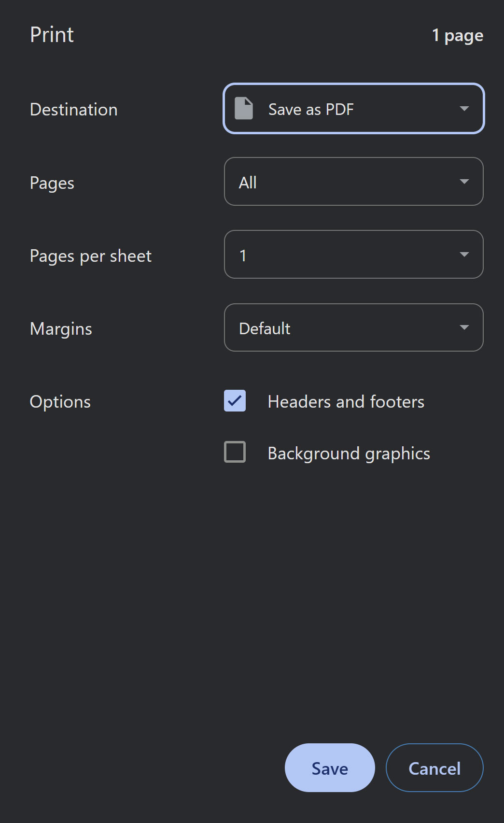Click the 'Margins' field label
The height and width of the screenshot is (823, 504).
tap(61, 329)
